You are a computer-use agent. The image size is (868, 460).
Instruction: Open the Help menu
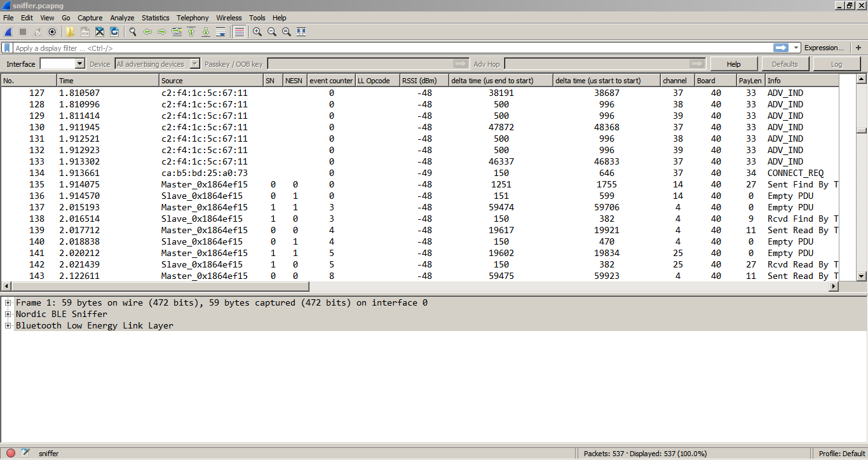280,18
